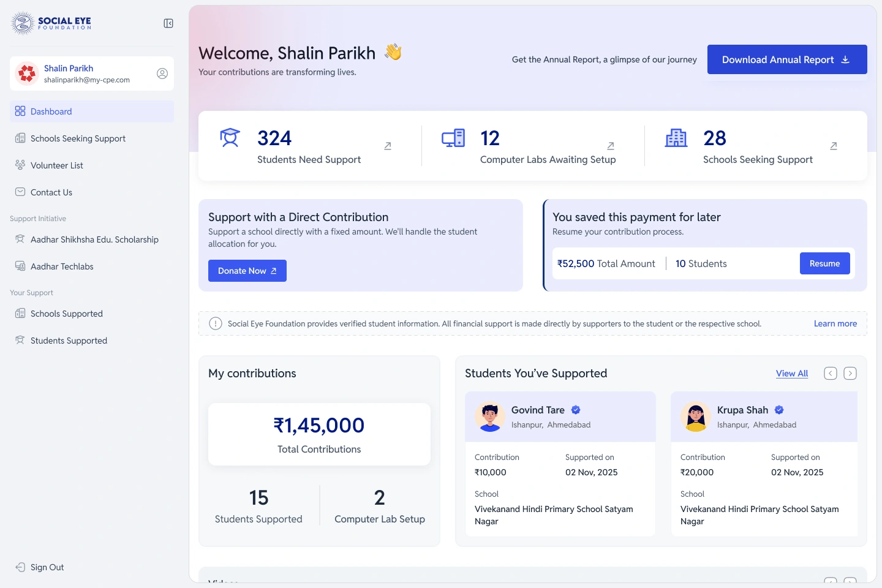
Task: Open Computer Labs Awaiting Setup arrow
Action: (611, 146)
